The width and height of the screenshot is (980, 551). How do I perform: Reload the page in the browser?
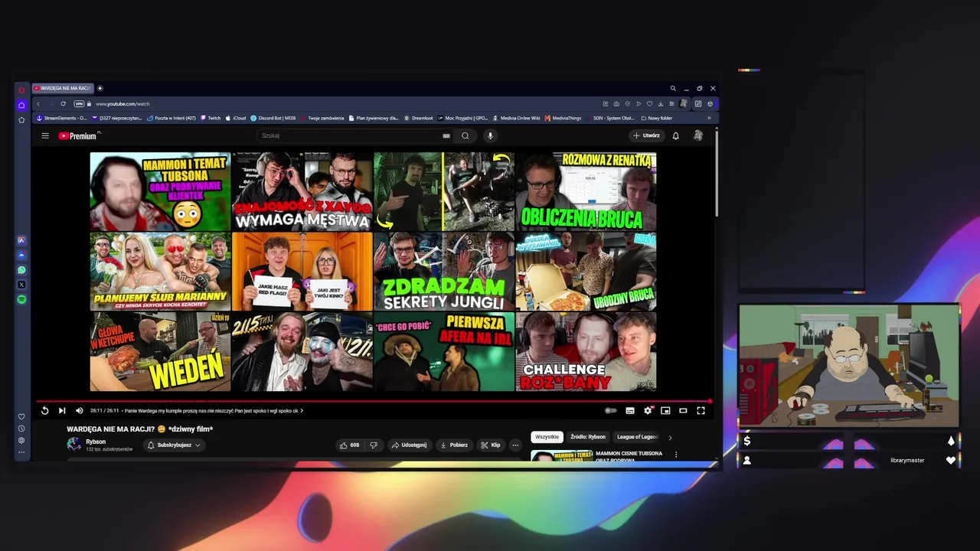click(x=63, y=104)
